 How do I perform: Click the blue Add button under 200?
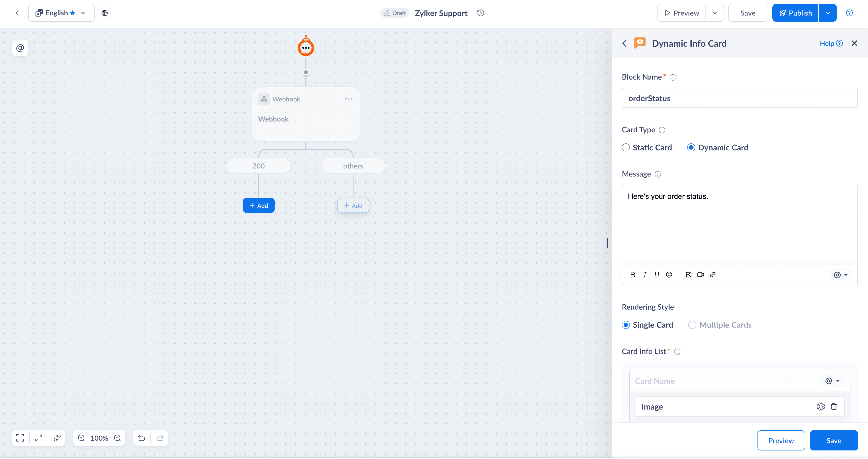point(258,205)
